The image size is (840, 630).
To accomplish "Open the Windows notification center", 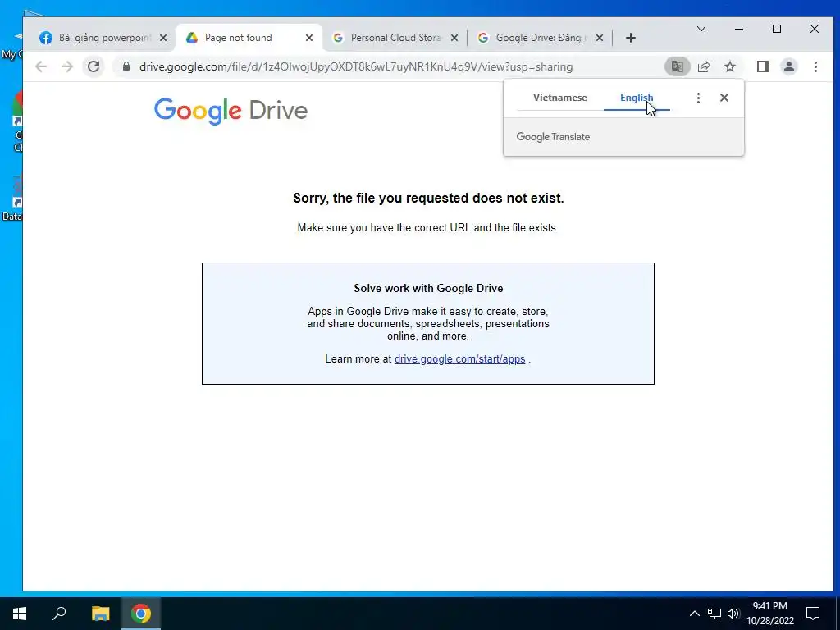I will (x=813, y=614).
